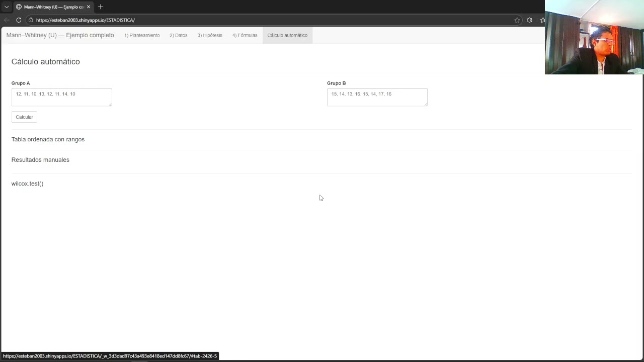Close the Mann-Whitney browser tab
The height and width of the screenshot is (362, 644).
coord(89,7)
